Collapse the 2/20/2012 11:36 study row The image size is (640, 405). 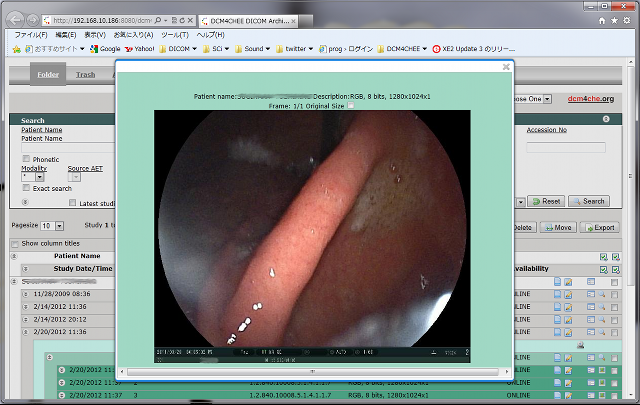pyautogui.click(x=25, y=332)
